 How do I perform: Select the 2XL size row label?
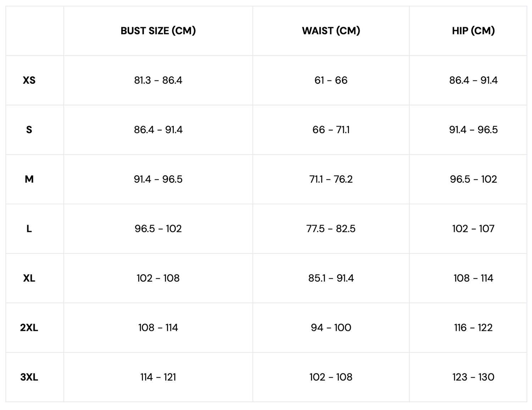tap(29, 328)
